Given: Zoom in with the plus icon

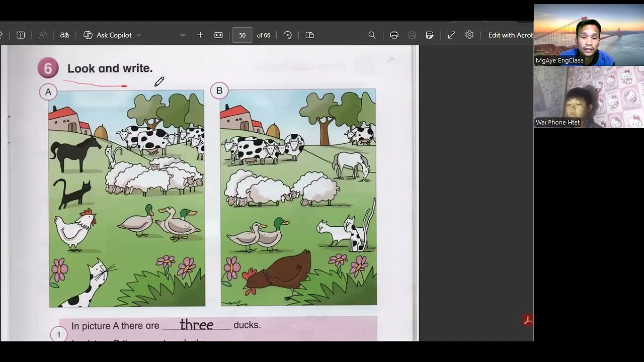Looking at the screenshot, I should pyautogui.click(x=200, y=35).
